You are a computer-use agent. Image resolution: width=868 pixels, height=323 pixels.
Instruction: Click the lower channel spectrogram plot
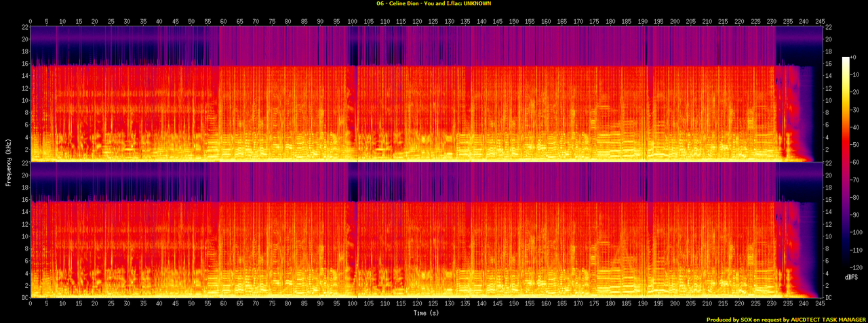click(x=425, y=230)
